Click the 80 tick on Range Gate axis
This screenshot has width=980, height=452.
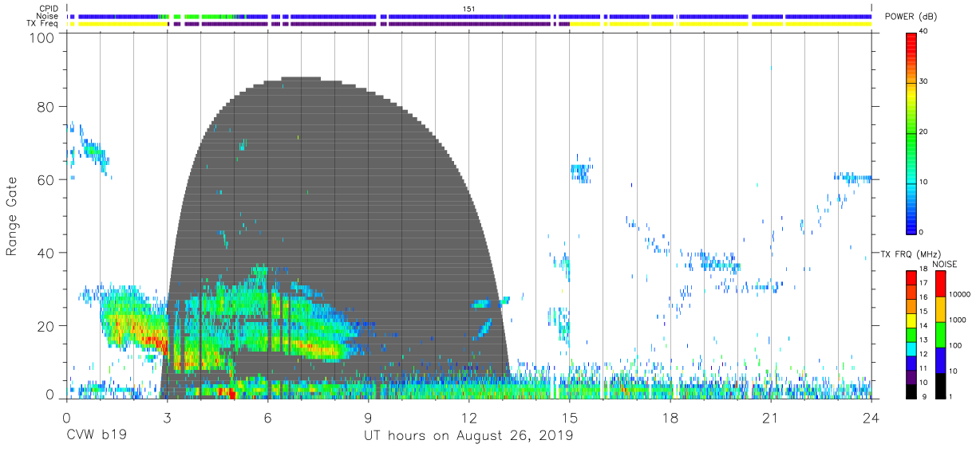tap(46, 107)
